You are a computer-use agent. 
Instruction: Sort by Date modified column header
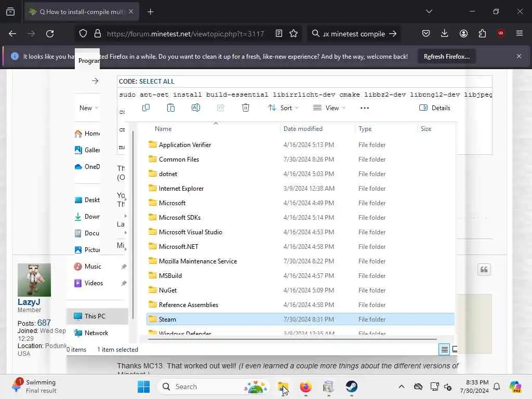pos(303,129)
